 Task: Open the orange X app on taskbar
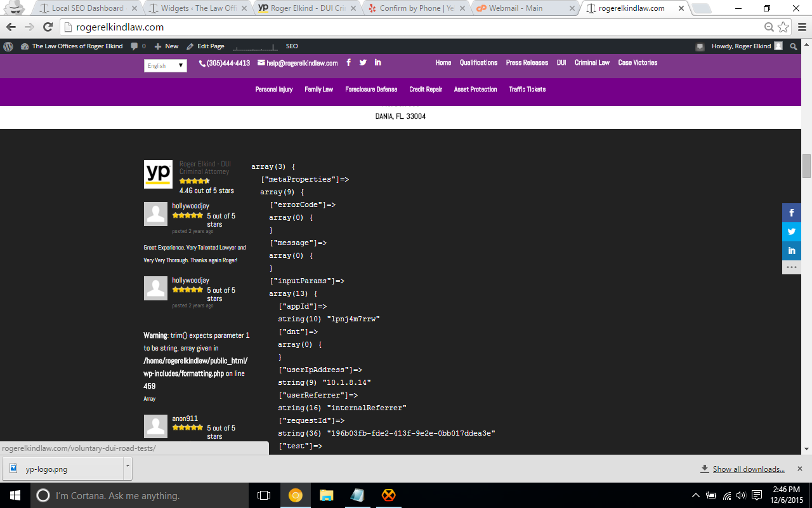[388, 495]
